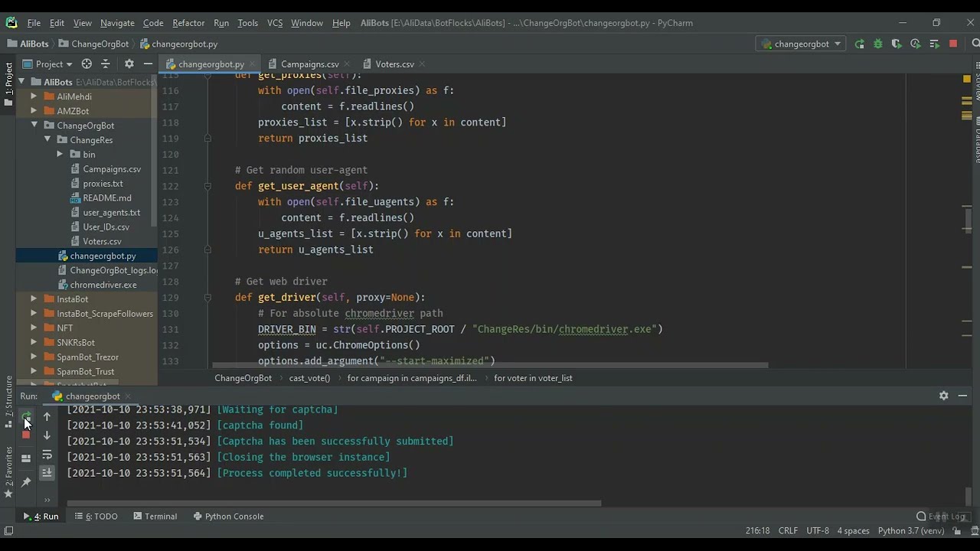Rerun changeorgbot in Run panel
Viewport: 980px width, 551px height.
click(x=26, y=417)
